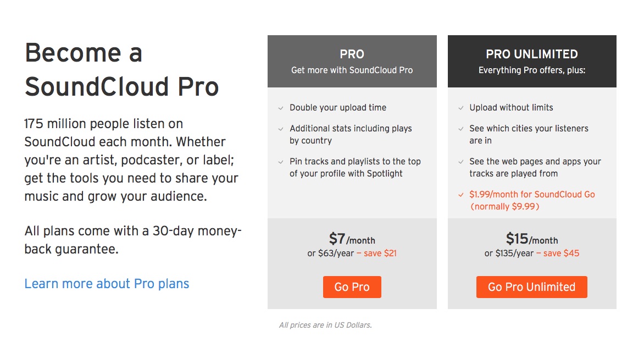Viewport: 644px width, 347px height.
Task: Click the "$1.99/month for SoundCloud Go" offer text
Action: click(532, 195)
